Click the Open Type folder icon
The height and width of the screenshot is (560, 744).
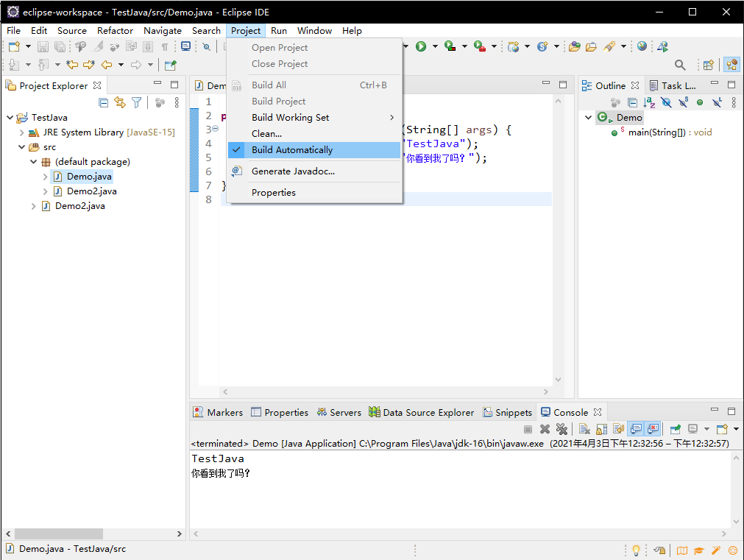coord(575,46)
